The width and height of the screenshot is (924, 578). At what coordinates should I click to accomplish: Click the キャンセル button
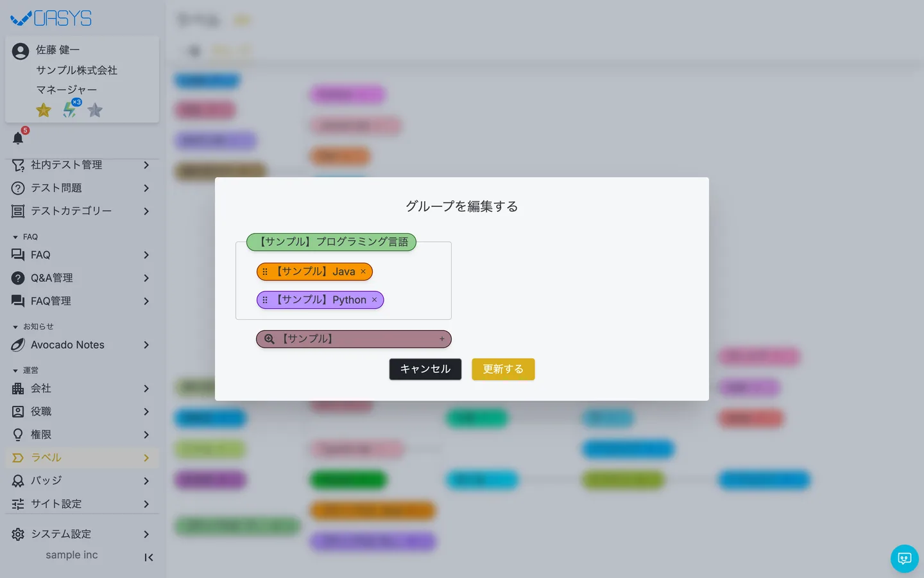pyautogui.click(x=425, y=369)
